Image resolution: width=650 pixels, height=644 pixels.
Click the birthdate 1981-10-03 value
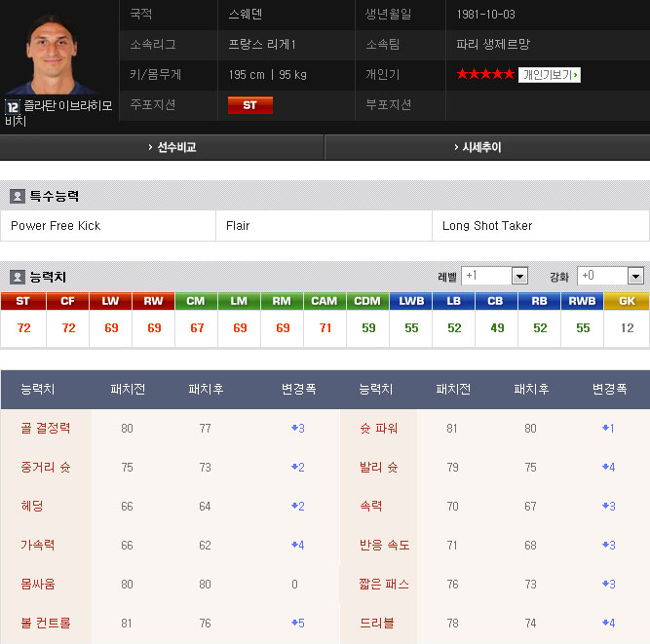tap(486, 15)
